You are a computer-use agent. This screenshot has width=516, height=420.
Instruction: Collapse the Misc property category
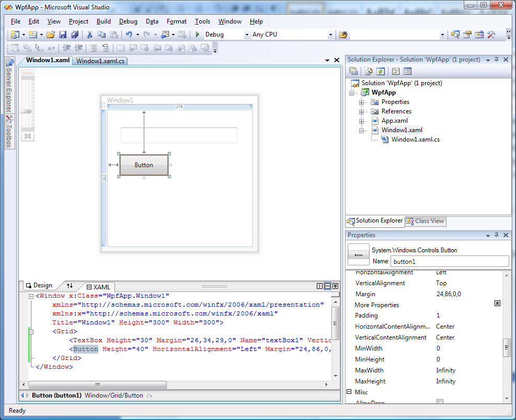click(349, 392)
